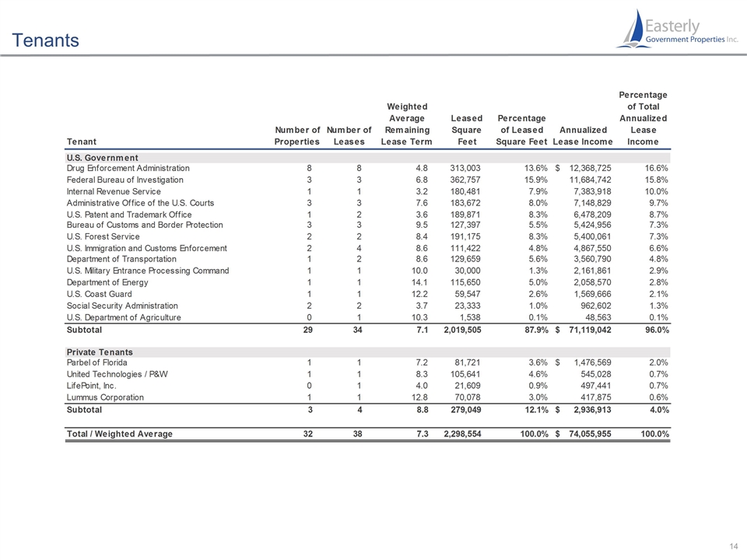This screenshot has height=560, width=747.
Task: Click DEA lease income value 12,368,725
Action: [x=591, y=168]
